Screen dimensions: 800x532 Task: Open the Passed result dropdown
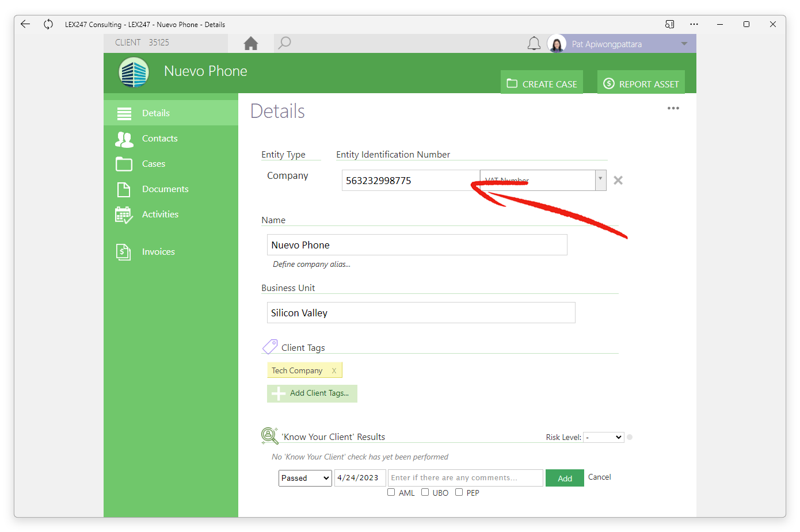pos(305,478)
